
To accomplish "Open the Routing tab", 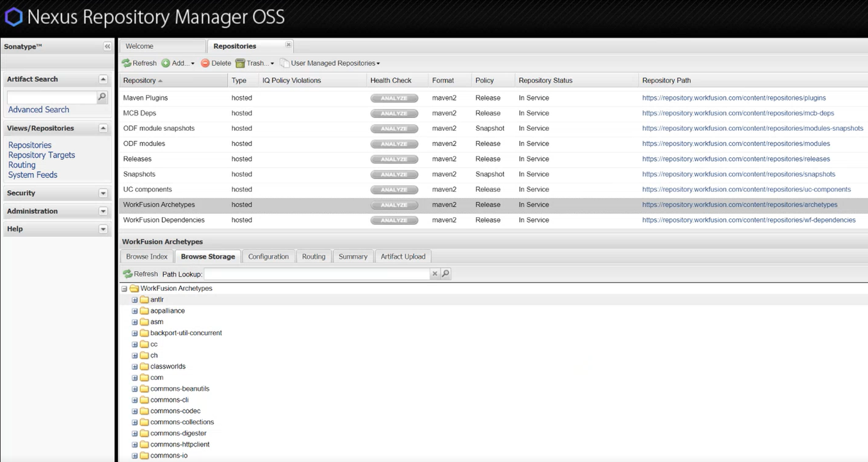I will pyautogui.click(x=314, y=256).
